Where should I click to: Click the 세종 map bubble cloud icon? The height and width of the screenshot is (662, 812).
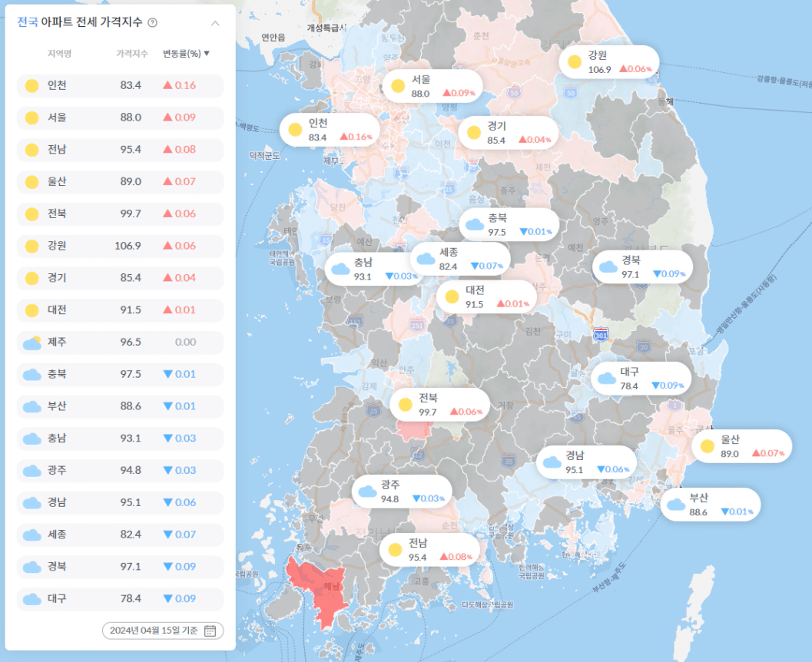pyautogui.click(x=426, y=259)
